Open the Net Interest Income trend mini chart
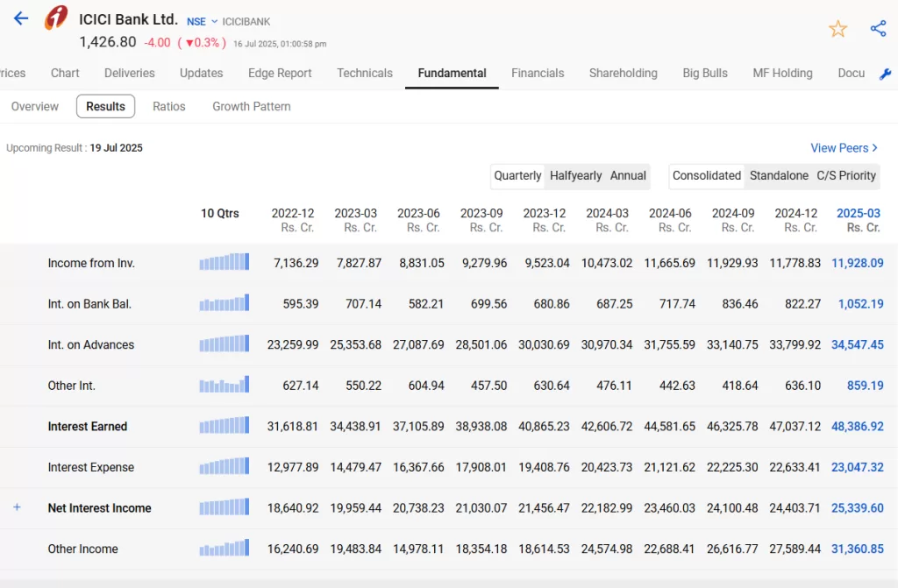 pyautogui.click(x=224, y=507)
